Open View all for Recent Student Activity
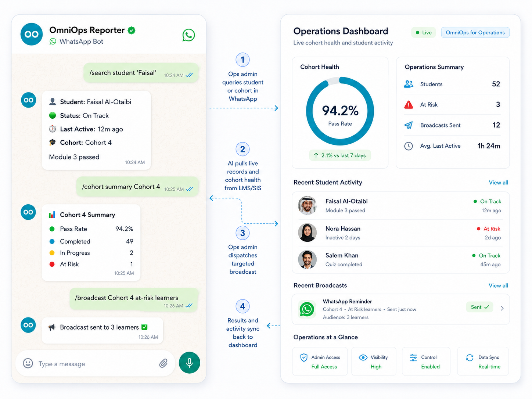 (x=499, y=183)
